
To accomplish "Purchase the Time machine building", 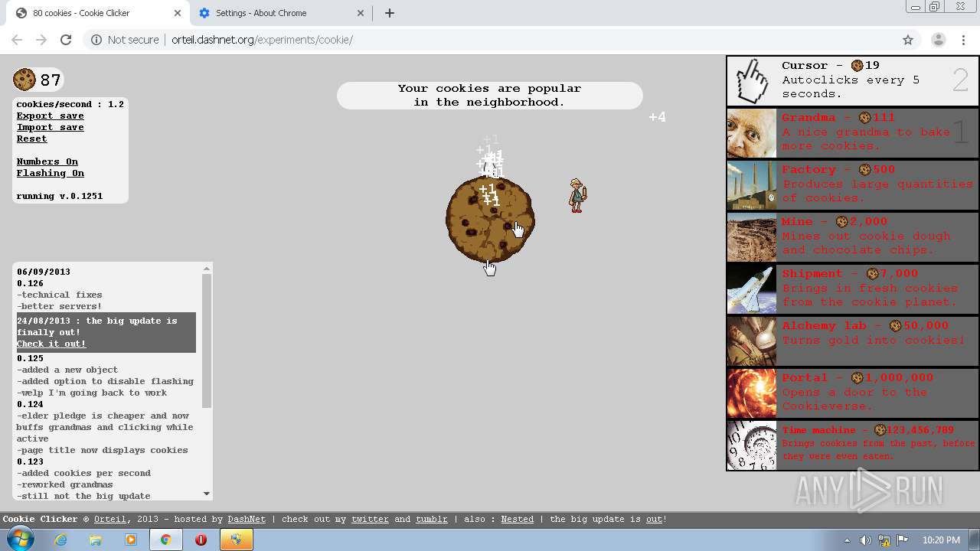I will click(852, 445).
